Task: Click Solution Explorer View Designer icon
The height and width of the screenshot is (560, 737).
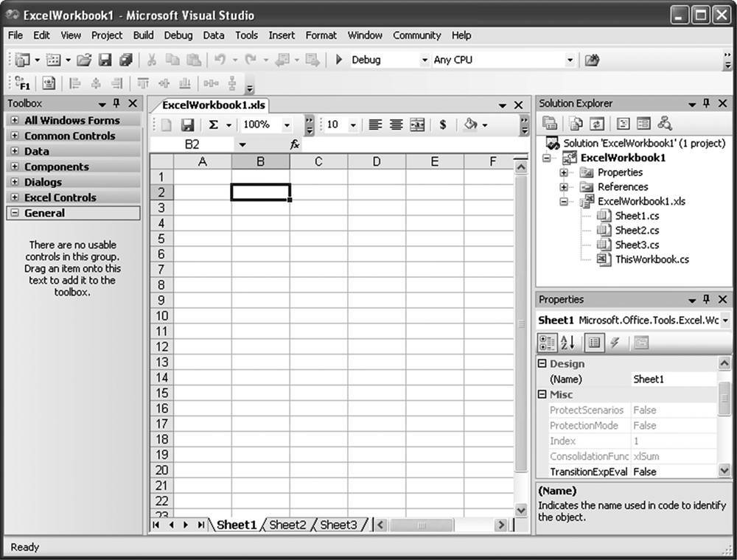Action: tap(643, 124)
